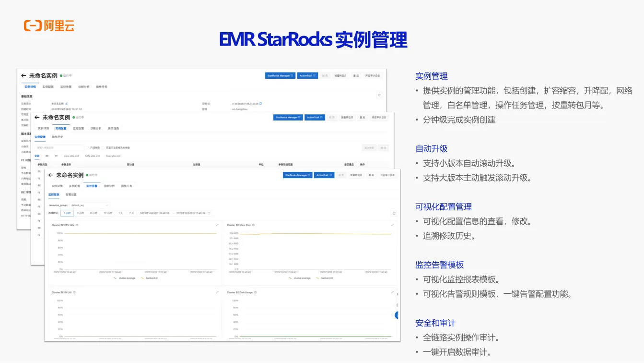The image size is (644, 363).
Task: Select the 7天 time range option
Action: point(131,213)
